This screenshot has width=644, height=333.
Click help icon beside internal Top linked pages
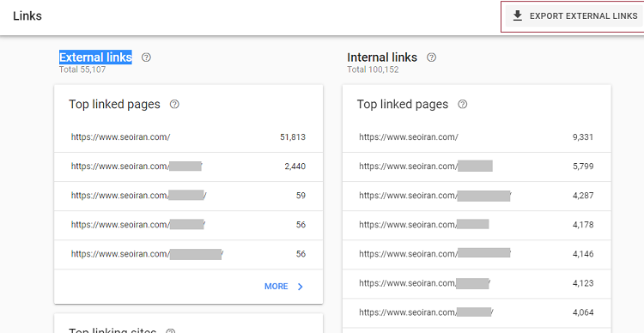click(463, 105)
